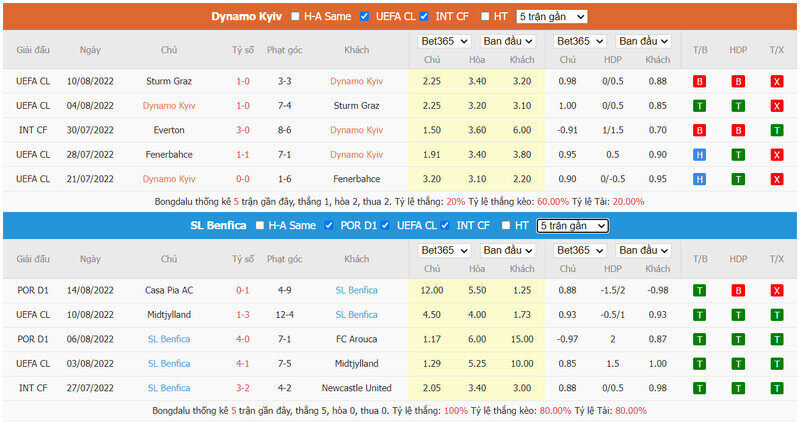800x423 pixels.
Task: Click red X badge in 21/07/2022 Dynamo row
Action: tap(777, 180)
